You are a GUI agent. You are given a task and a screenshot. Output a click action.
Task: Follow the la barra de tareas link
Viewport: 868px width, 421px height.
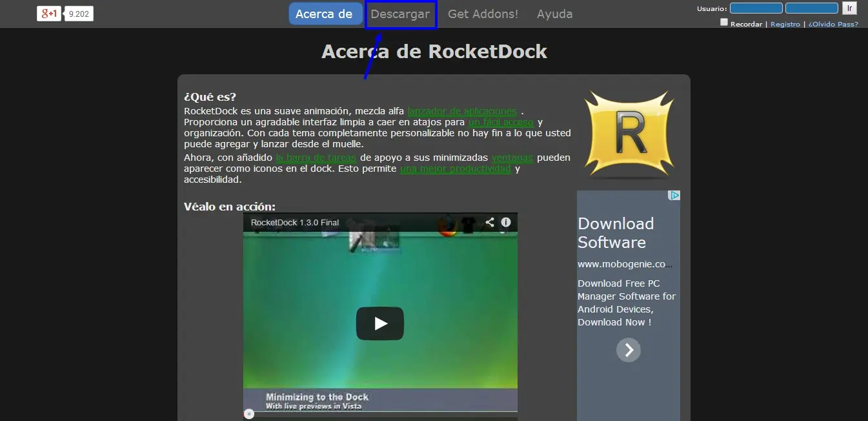pos(316,158)
